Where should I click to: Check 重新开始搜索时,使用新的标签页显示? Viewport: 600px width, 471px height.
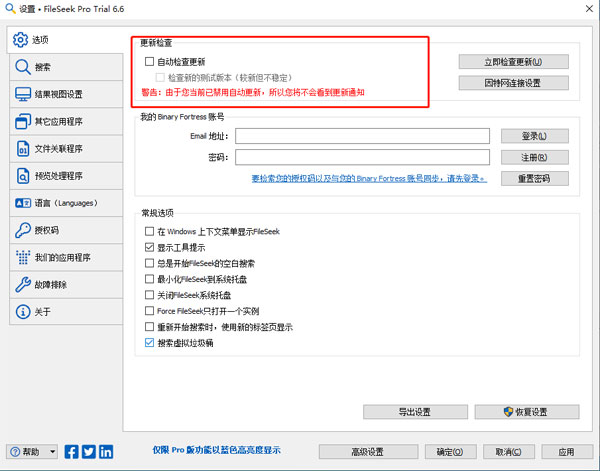(x=149, y=327)
